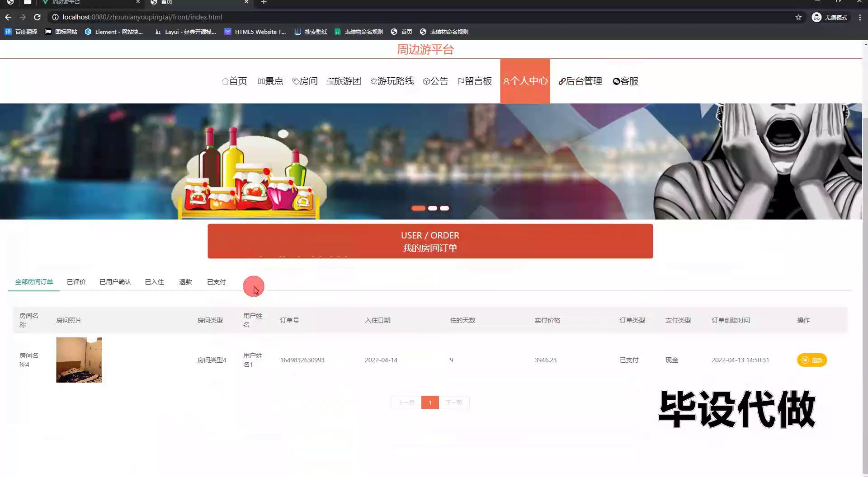Open the 客服 navigation item
Image resolution: width=868 pixels, height=477 pixels.
click(x=625, y=81)
